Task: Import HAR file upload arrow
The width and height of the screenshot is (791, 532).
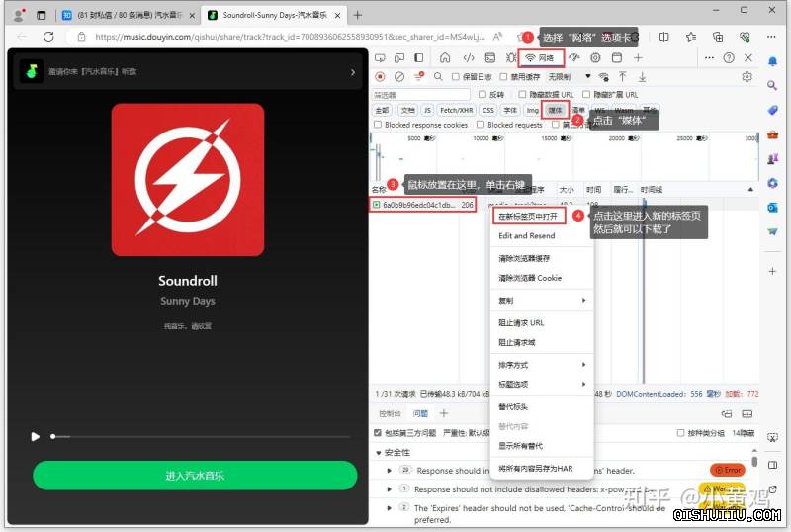Action: (x=623, y=77)
